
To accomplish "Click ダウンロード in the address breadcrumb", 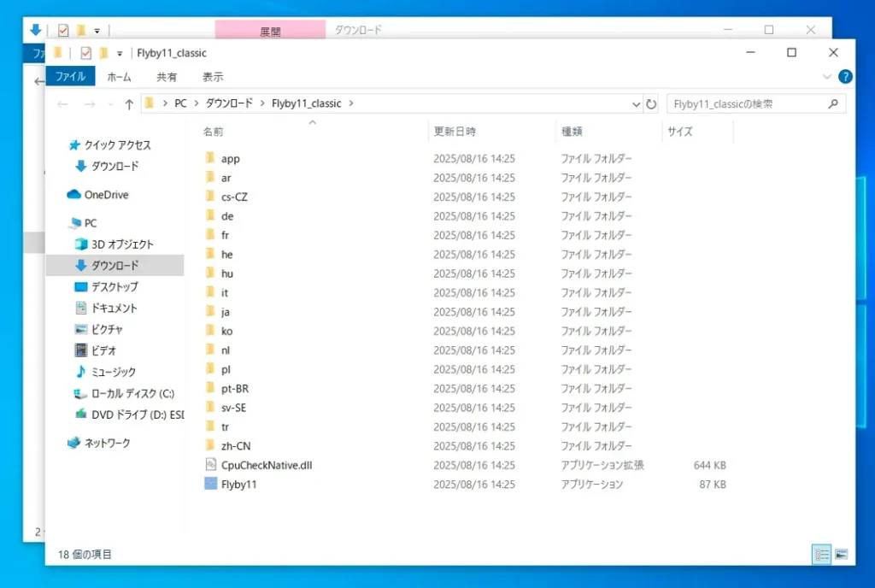I will click(229, 103).
